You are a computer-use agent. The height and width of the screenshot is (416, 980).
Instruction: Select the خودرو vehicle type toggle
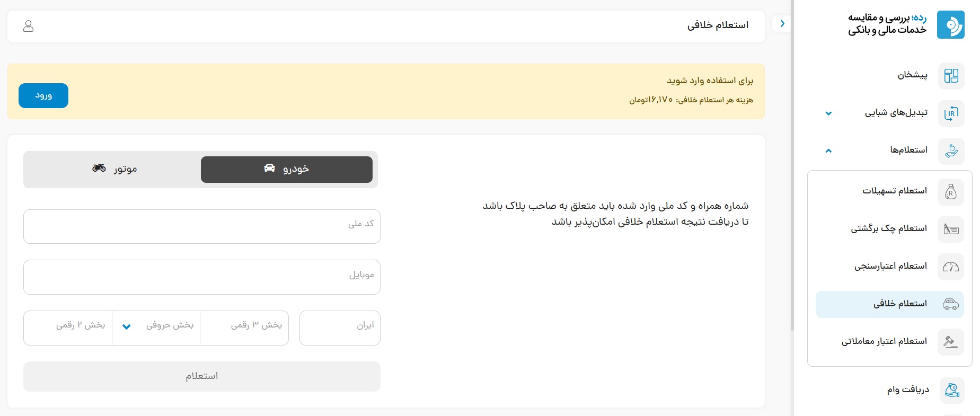click(x=286, y=169)
